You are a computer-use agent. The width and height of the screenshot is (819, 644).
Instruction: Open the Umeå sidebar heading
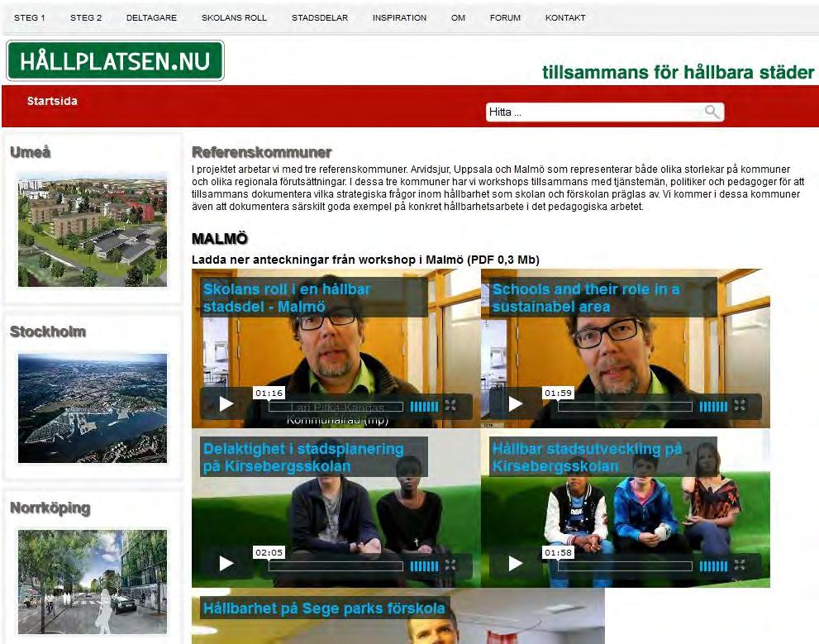tap(31, 152)
